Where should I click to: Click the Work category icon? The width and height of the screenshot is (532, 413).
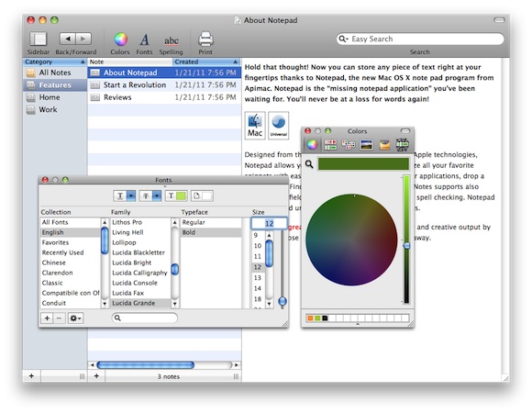(31, 110)
